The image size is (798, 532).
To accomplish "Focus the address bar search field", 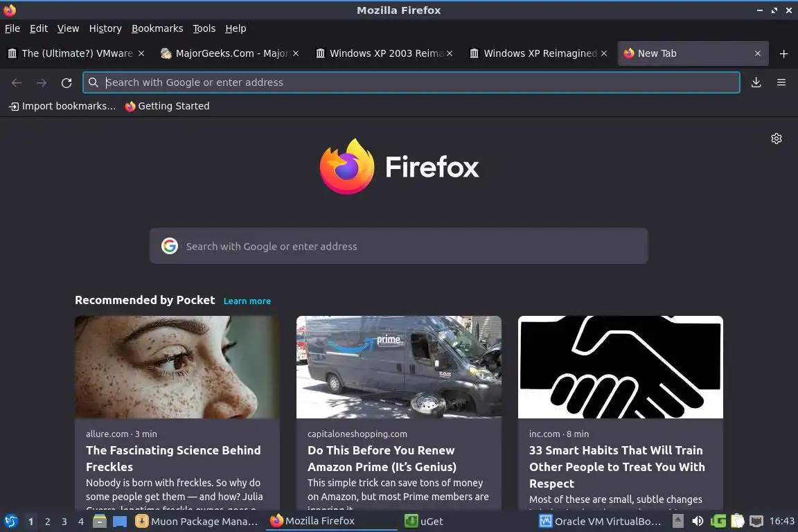I will pos(411,82).
